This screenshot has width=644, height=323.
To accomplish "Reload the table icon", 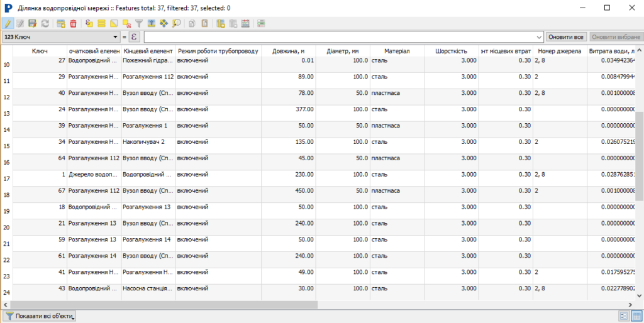I will [x=45, y=23].
